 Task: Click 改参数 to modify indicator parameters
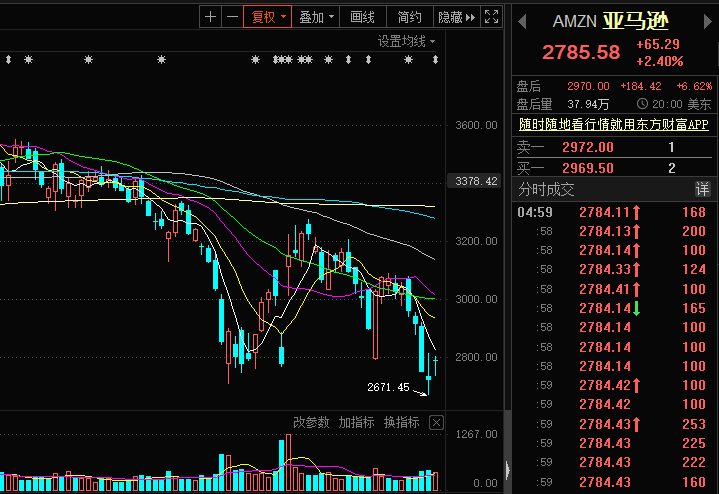(310, 423)
